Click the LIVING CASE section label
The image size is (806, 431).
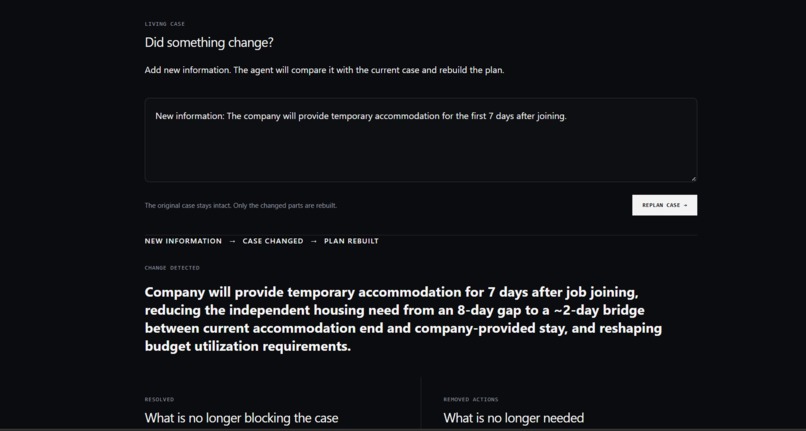coord(164,24)
